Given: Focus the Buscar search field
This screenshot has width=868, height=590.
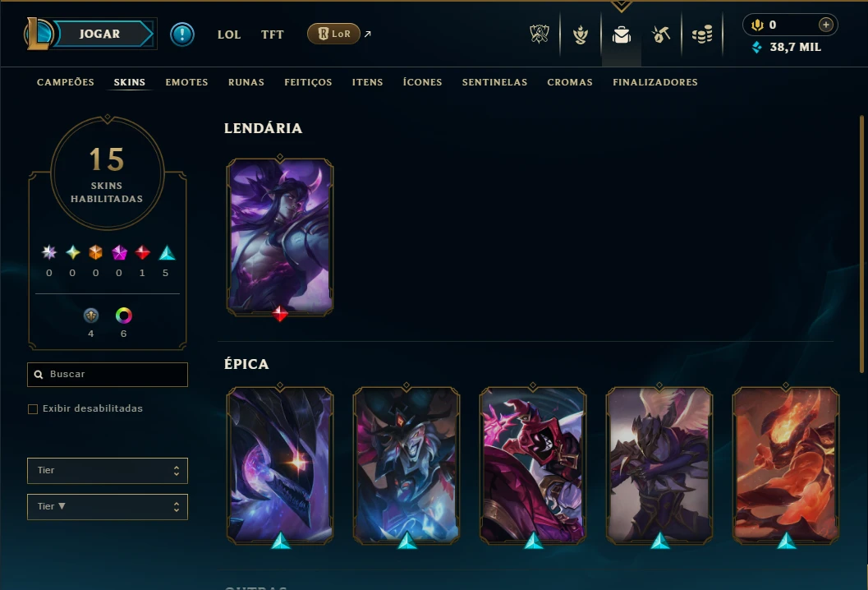Looking at the screenshot, I should pyautogui.click(x=108, y=375).
